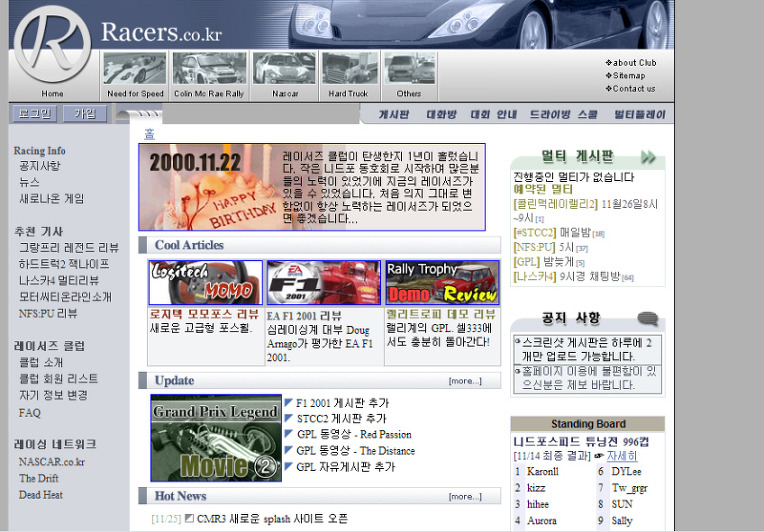The height and width of the screenshot is (532, 764).
Task: Open the Hard Truck game section
Action: 349,69
